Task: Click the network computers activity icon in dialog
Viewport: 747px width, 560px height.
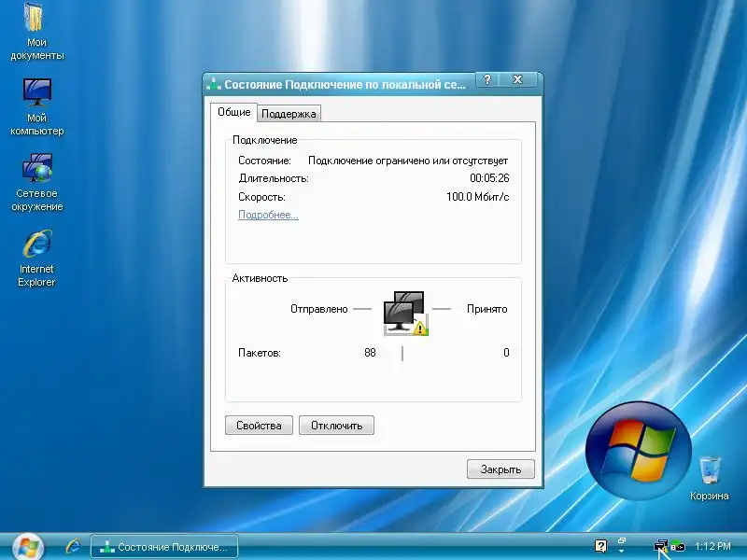Action: coord(406,314)
